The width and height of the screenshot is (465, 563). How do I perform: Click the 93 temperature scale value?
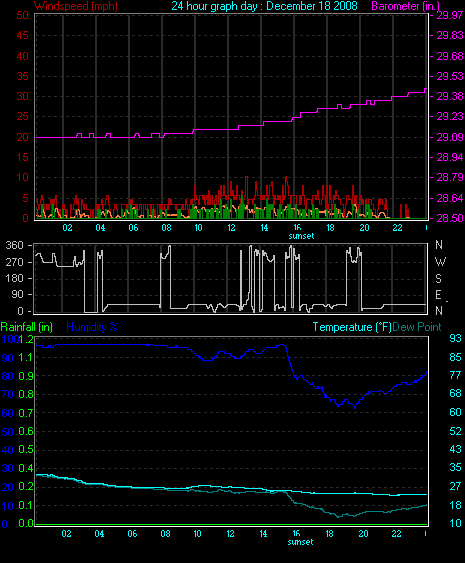455,338
